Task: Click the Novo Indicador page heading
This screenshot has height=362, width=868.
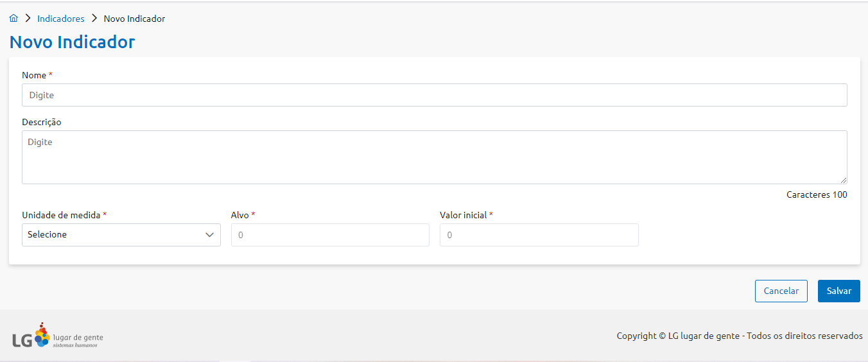Action: click(73, 42)
